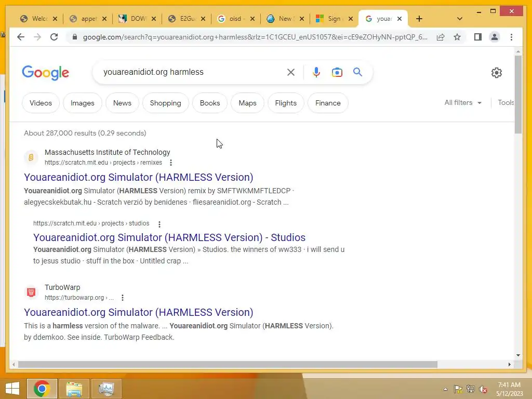Image resolution: width=532 pixels, height=399 pixels.
Task: Filter results by News
Action: (122, 103)
